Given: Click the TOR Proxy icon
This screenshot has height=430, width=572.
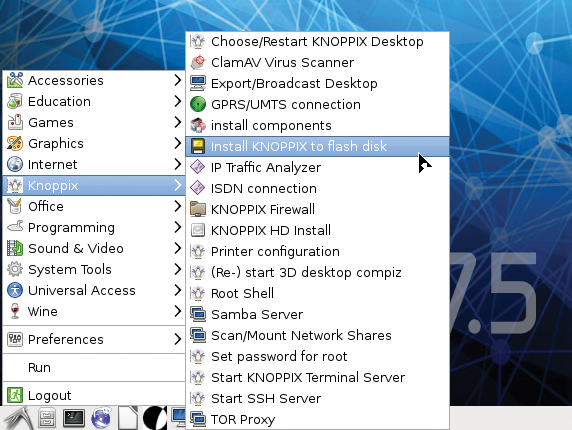Looking at the screenshot, I should (x=198, y=419).
